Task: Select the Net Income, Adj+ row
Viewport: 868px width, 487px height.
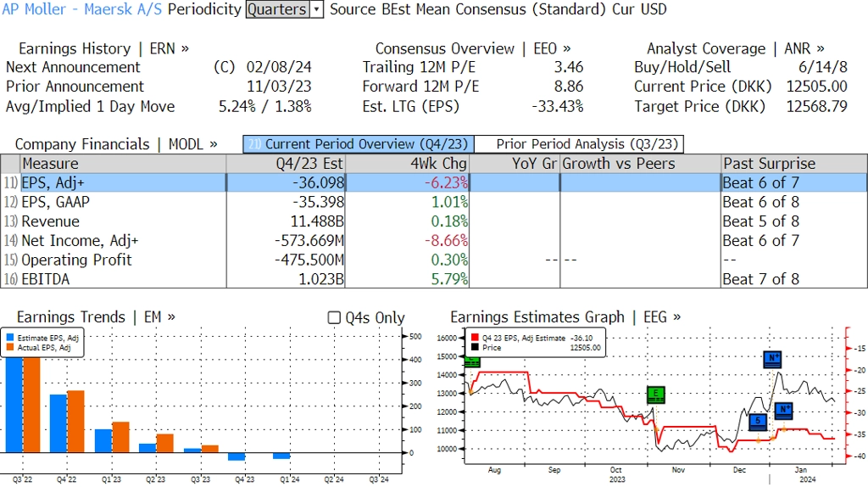Action: 434,241
